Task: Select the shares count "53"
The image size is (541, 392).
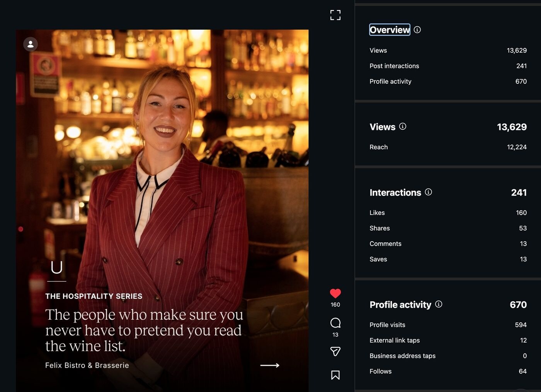Action: 523,228
